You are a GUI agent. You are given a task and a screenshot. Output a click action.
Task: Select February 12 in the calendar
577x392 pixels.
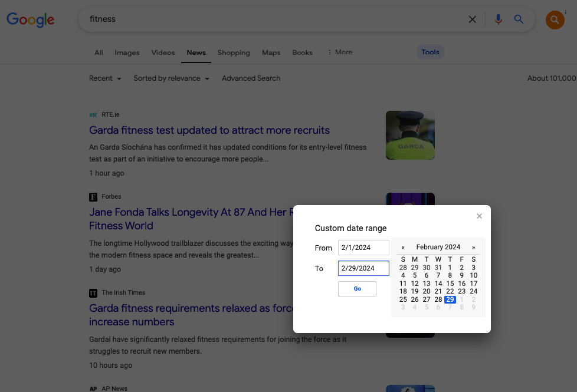[415, 284]
